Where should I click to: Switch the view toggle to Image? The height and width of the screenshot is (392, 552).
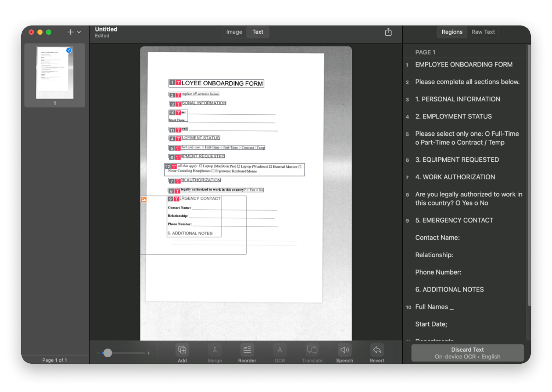pos(234,32)
